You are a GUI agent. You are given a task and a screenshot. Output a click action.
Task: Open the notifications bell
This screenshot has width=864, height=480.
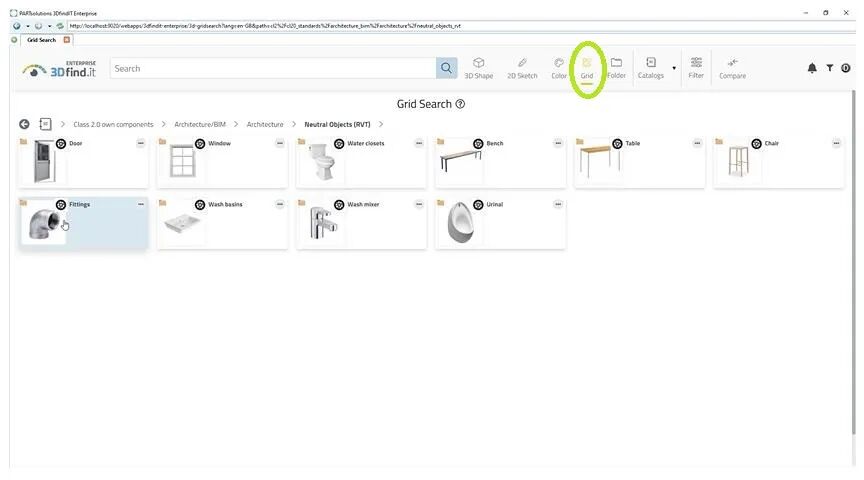coord(812,68)
